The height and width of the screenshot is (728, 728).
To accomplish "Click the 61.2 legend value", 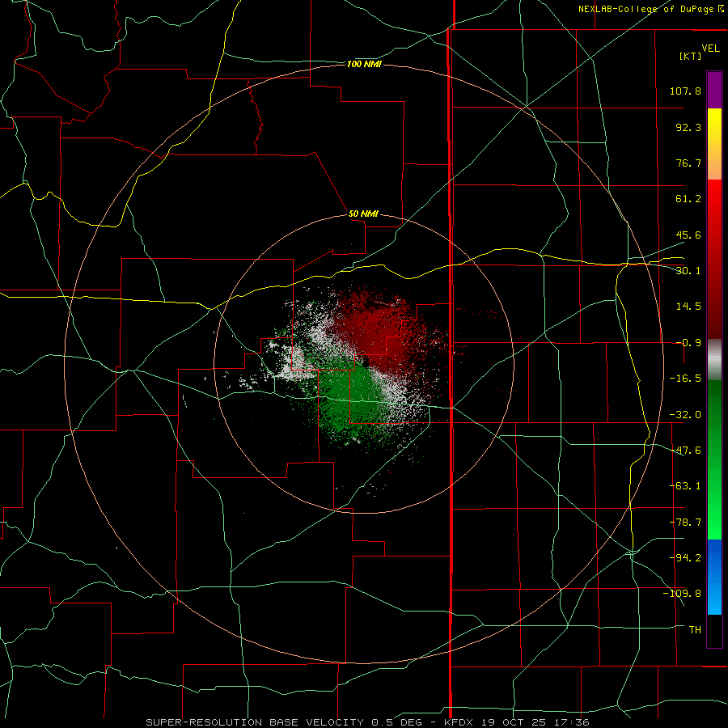I will [688, 199].
